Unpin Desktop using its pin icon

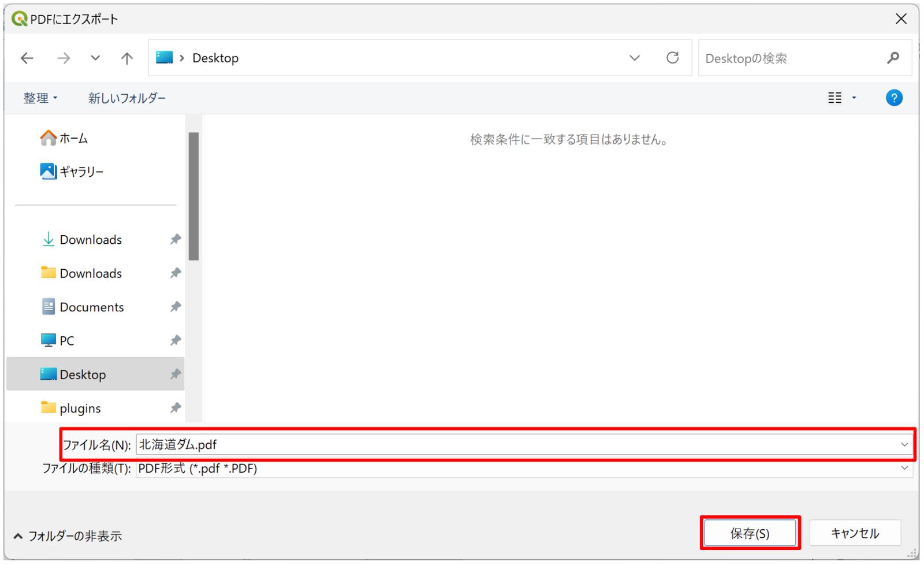coord(176,374)
